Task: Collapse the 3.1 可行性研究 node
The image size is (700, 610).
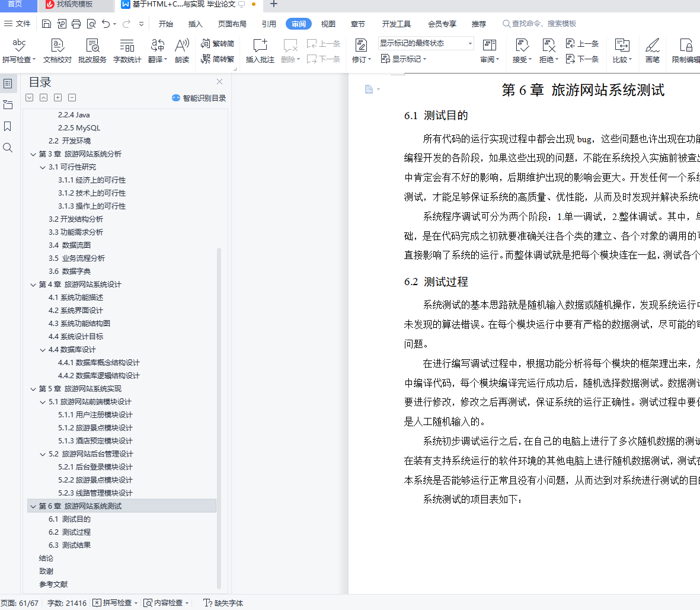Action: [x=43, y=167]
